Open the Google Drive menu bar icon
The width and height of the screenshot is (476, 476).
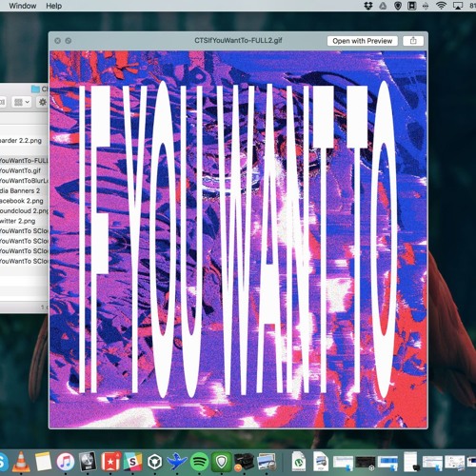pos(383,6)
